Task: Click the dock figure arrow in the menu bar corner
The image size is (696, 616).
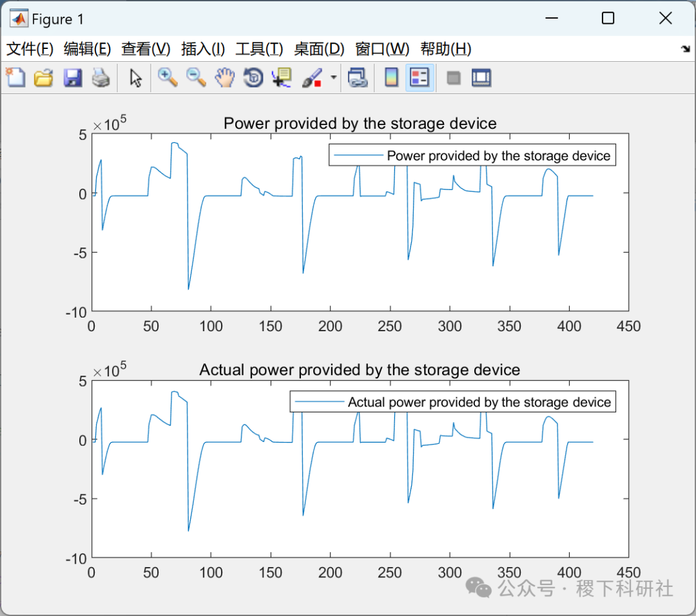Action: [x=685, y=49]
